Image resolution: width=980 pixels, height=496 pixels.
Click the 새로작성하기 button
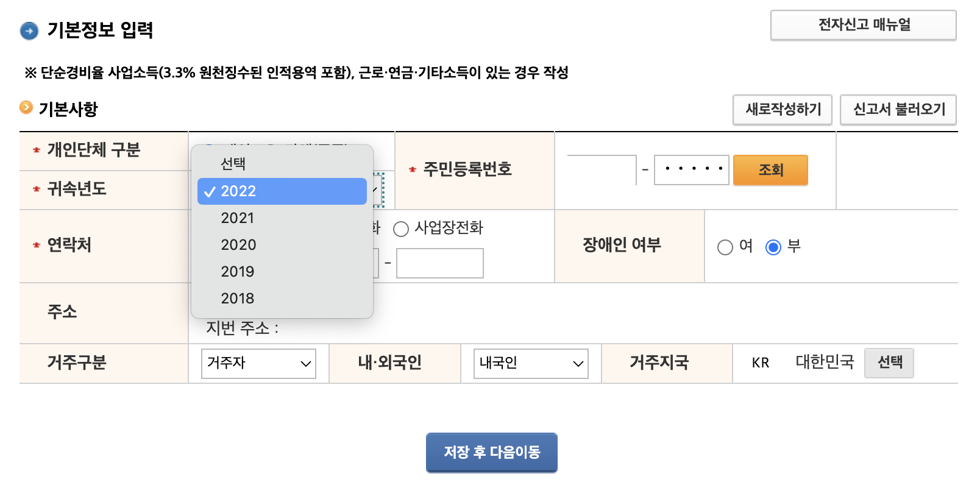tap(782, 110)
